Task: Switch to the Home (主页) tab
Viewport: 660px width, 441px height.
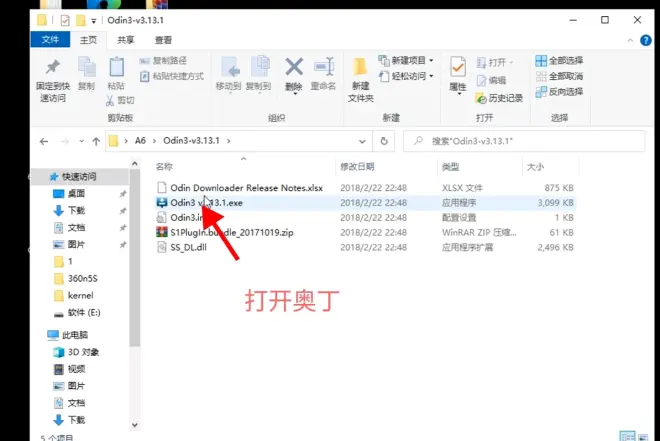Action: [x=88, y=40]
